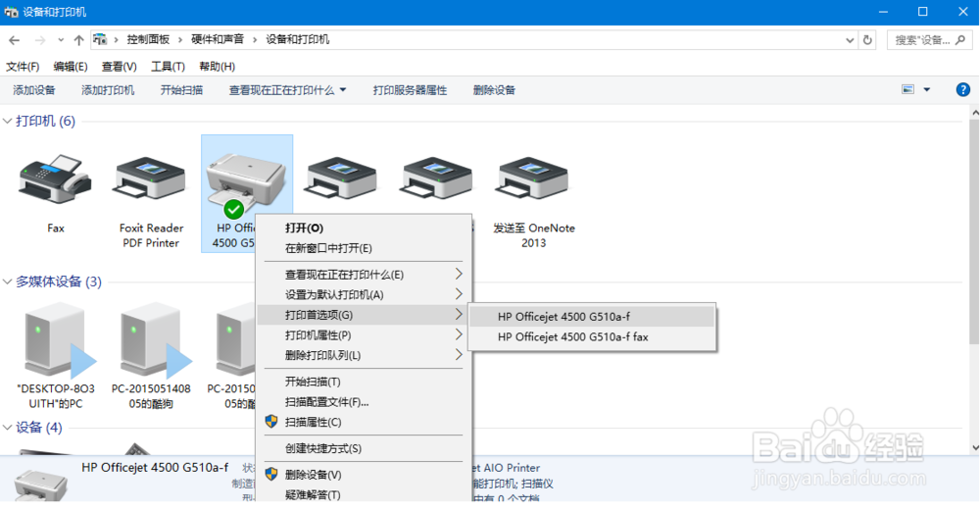
Task: Open the help question mark button
Action: coord(963,89)
